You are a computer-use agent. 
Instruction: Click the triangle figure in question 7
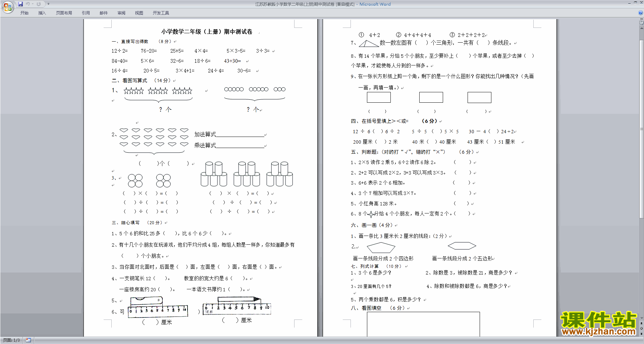click(369, 44)
